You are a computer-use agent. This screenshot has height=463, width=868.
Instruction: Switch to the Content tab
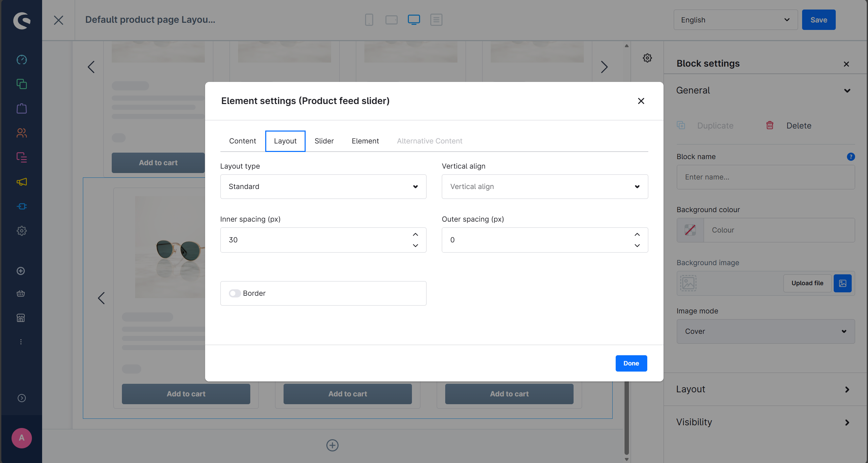click(x=242, y=141)
